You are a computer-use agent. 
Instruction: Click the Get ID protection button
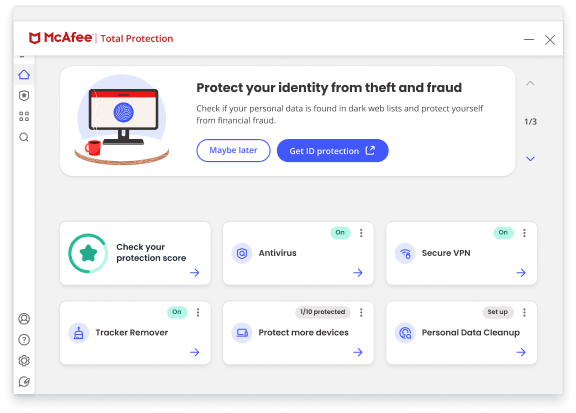pyautogui.click(x=332, y=151)
